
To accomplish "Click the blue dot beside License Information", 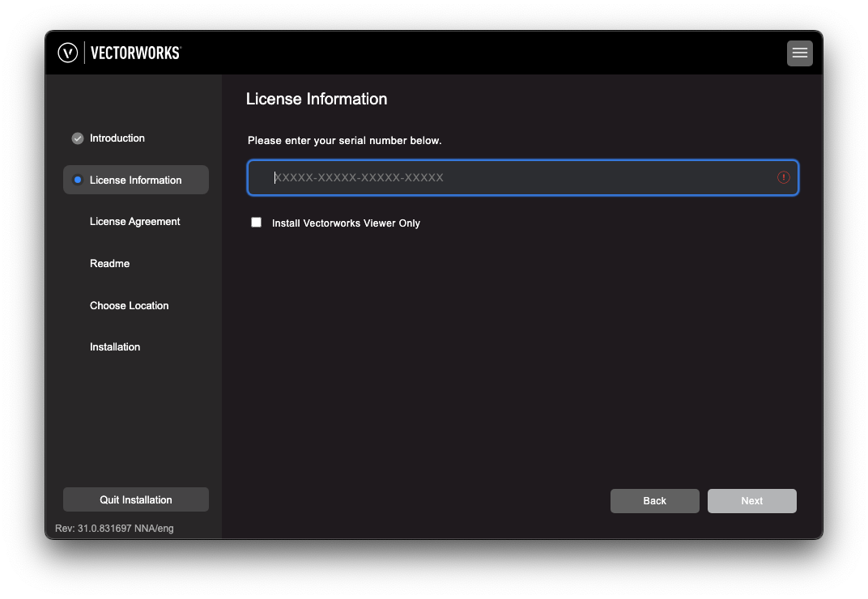I will pyautogui.click(x=78, y=180).
